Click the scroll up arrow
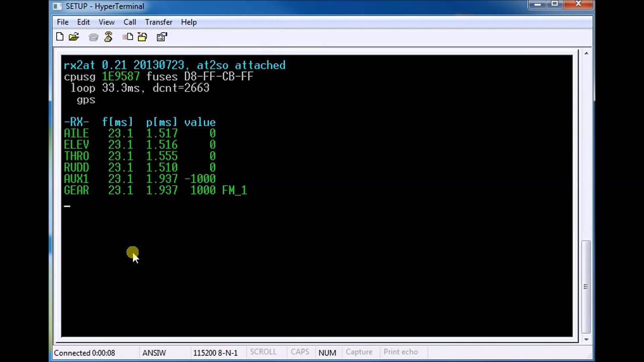Image resolution: width=644 pixels, height=362 pixels. point(586,53)
